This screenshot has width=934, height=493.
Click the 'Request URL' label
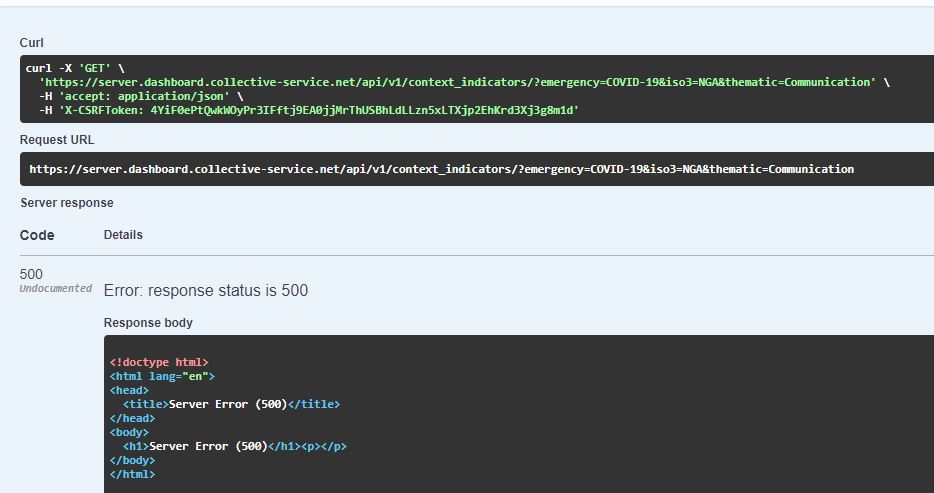pyautogui.click(x=57, y=140)
